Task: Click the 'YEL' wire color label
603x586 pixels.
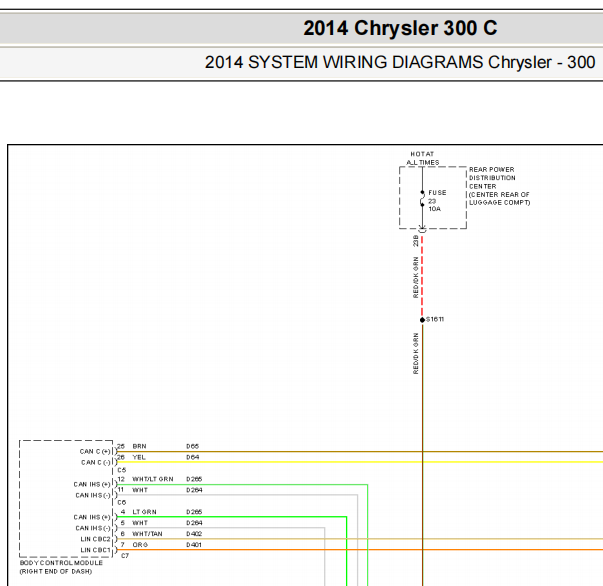Action: pos(139,457)
